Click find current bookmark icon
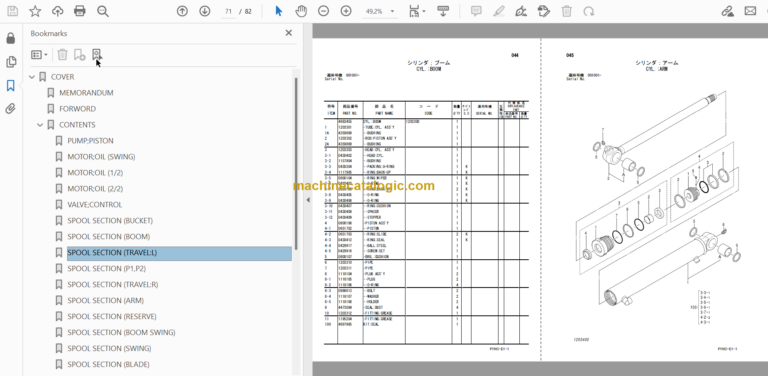Image resolution: width=768 pixels, height=376 pixels. pyautogui.click(x=96, y=54)
